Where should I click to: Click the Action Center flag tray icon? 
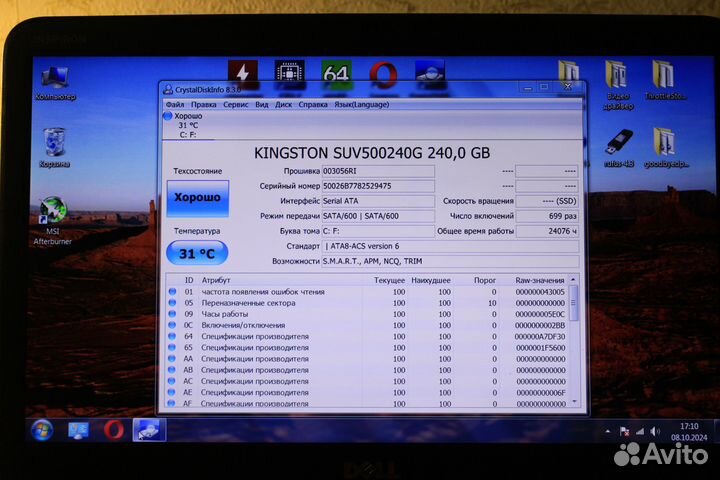pos(624,431)
